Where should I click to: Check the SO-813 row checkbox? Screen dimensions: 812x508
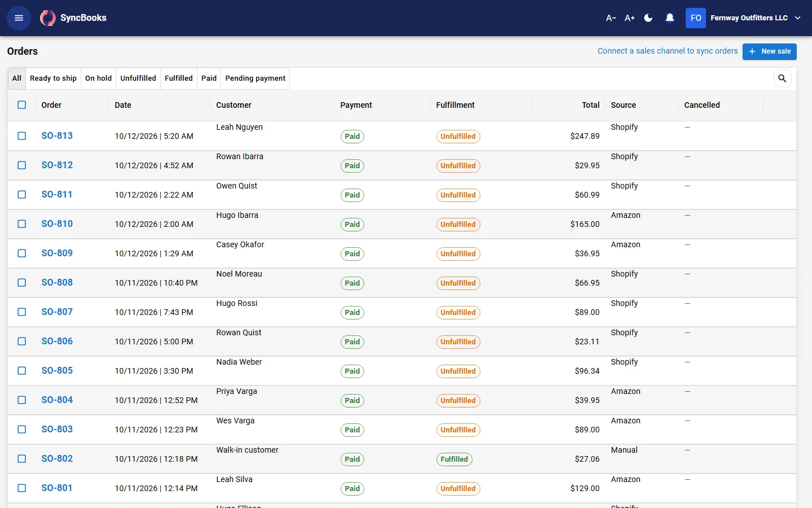coord(22,136)
